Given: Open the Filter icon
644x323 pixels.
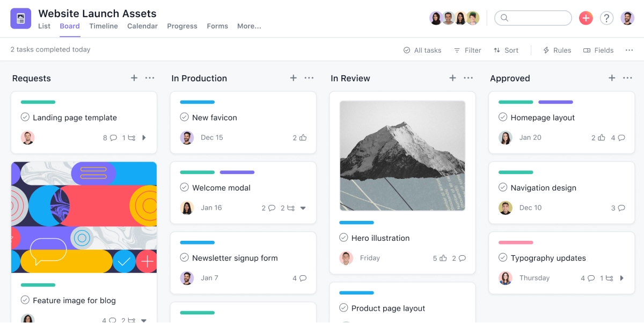Looking at the screenshot, I should pyautogui.click(x=457, y=50).
